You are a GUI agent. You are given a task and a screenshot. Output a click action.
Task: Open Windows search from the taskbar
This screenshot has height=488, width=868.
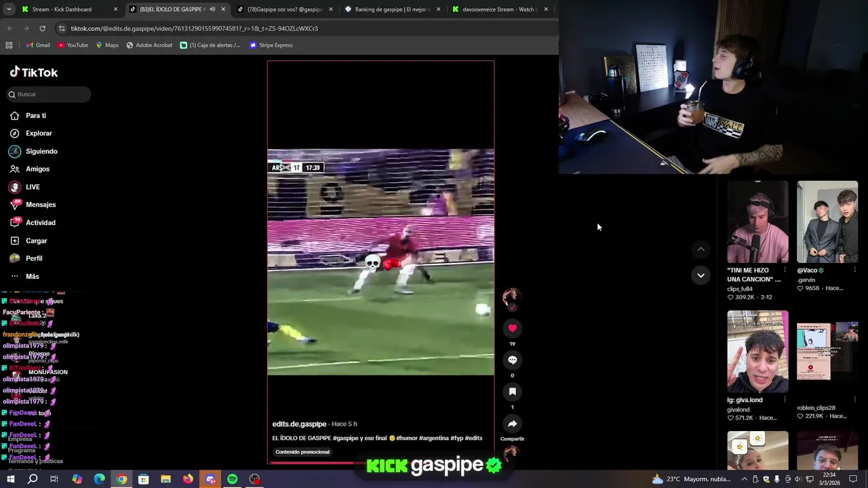click(x=33, y=479)
